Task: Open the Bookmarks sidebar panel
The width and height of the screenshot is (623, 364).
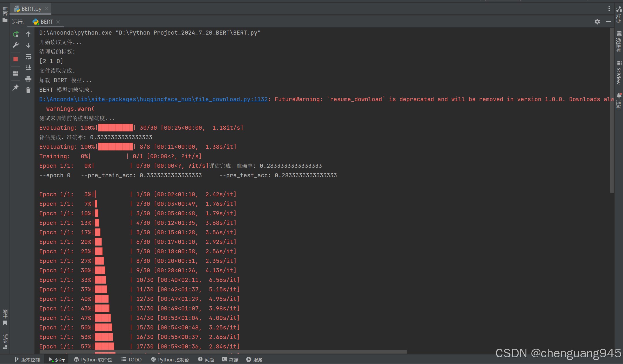Action: coord(5,317)
